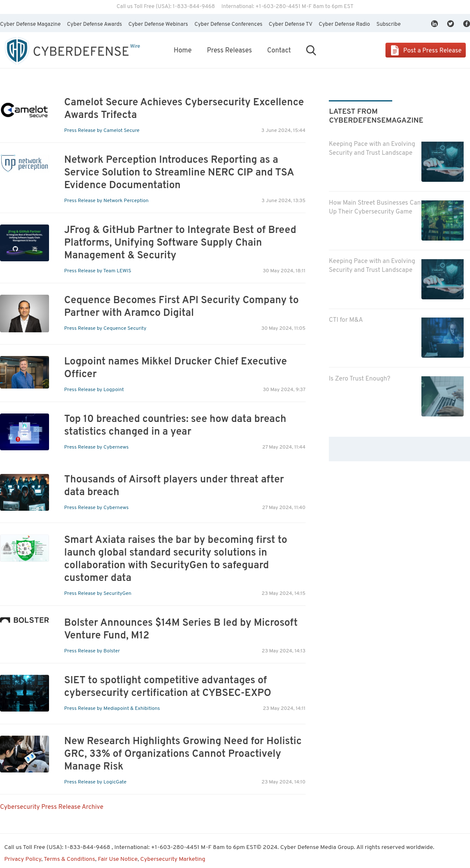The image size is (470, 868).
Task: Open New Research Highlights Holistic GRC headline
Action: 183,753
